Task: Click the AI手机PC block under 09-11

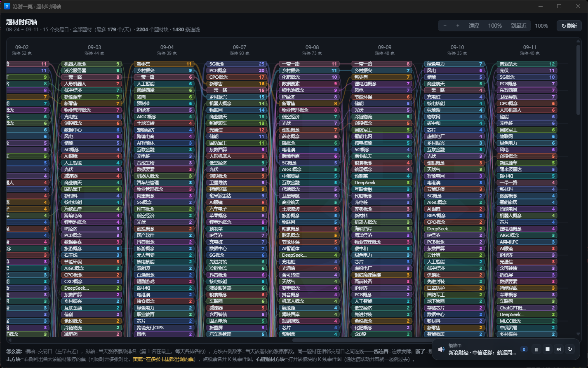Action: coord(527,242)
